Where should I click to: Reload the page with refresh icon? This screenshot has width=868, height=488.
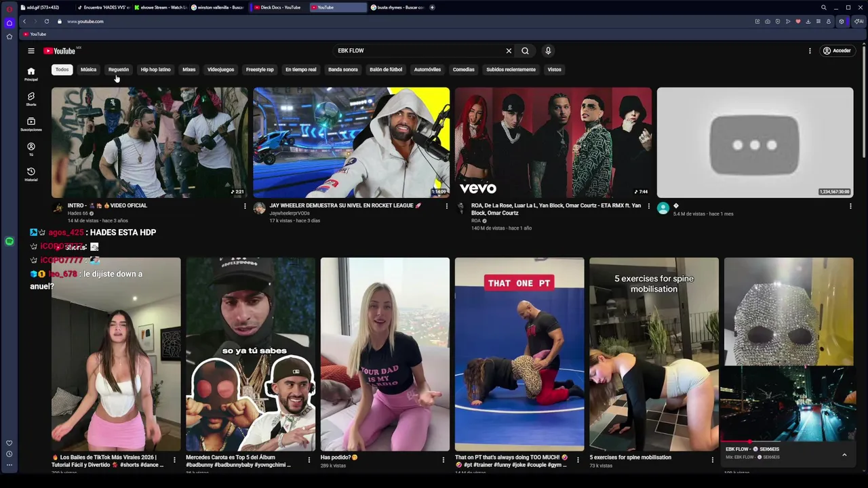click(x=47, y=22)
